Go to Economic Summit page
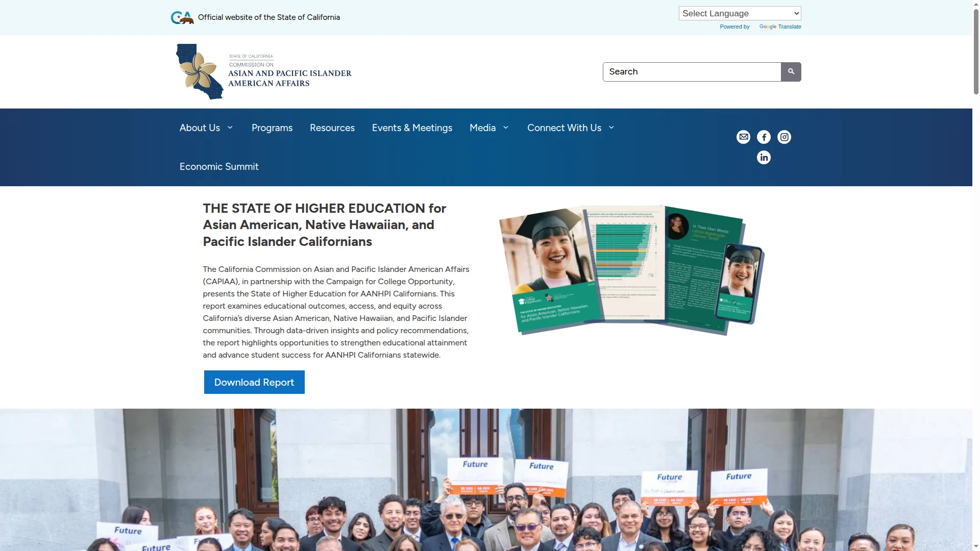 click(x=219, y=167)
